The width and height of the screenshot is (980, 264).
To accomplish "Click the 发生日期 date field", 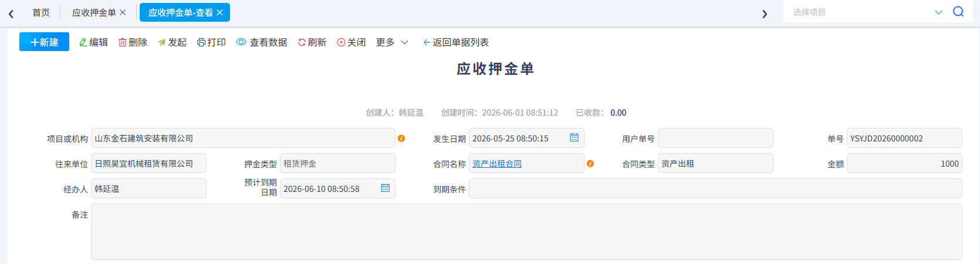I will 526,138.
